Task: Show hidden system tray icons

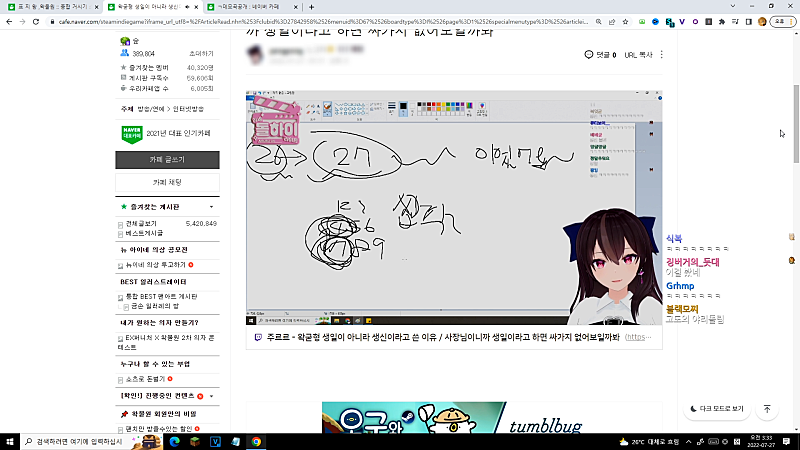Action: pos(688,441)
